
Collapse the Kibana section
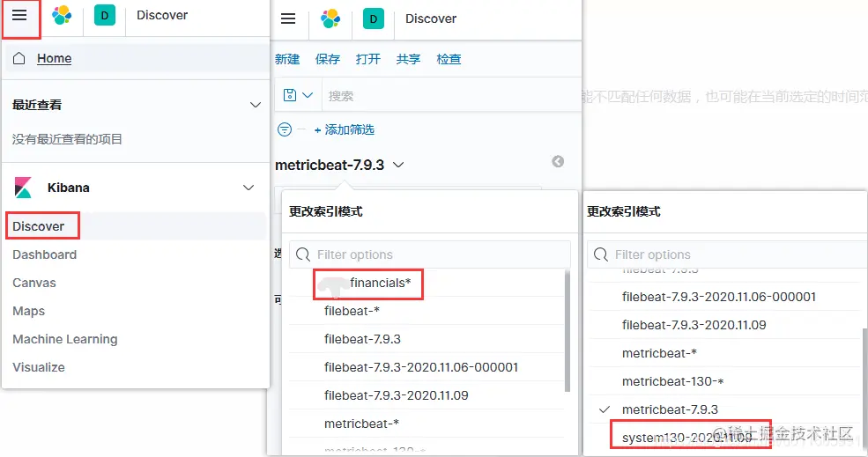(x=249, y=188)
